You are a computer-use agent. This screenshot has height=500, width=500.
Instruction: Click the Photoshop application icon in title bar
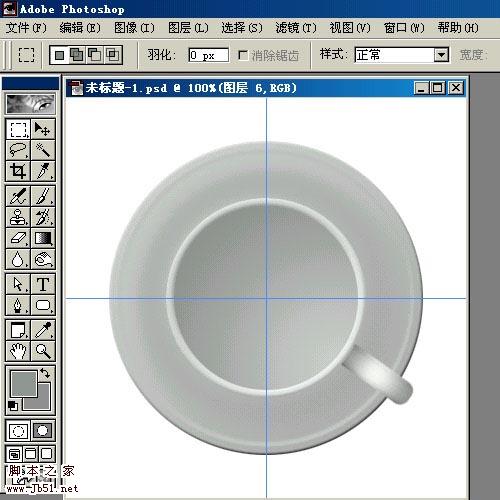(x=9, y=8)
